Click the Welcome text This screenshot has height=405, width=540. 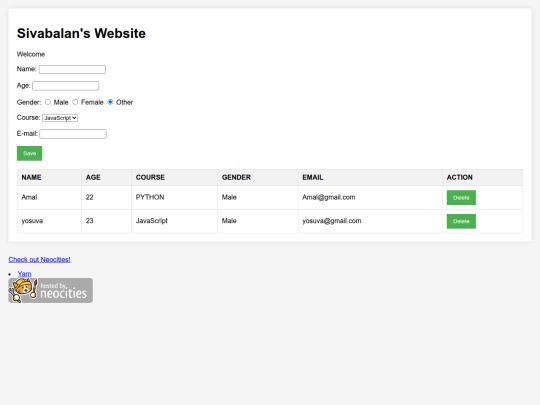(x=31, y=54)
